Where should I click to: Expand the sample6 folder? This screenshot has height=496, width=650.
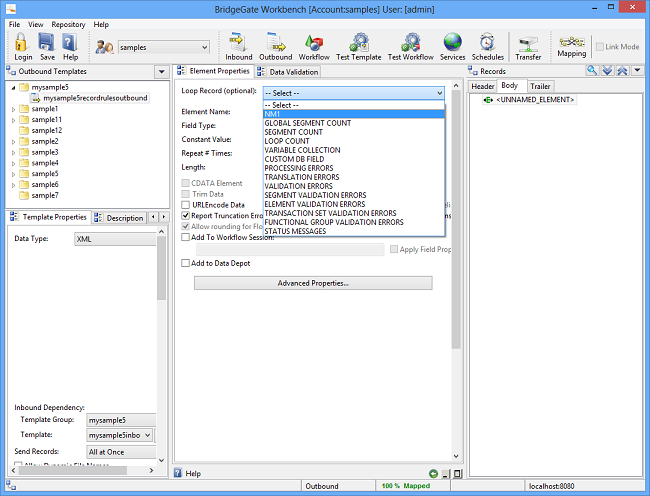click(x=13, y=185)
